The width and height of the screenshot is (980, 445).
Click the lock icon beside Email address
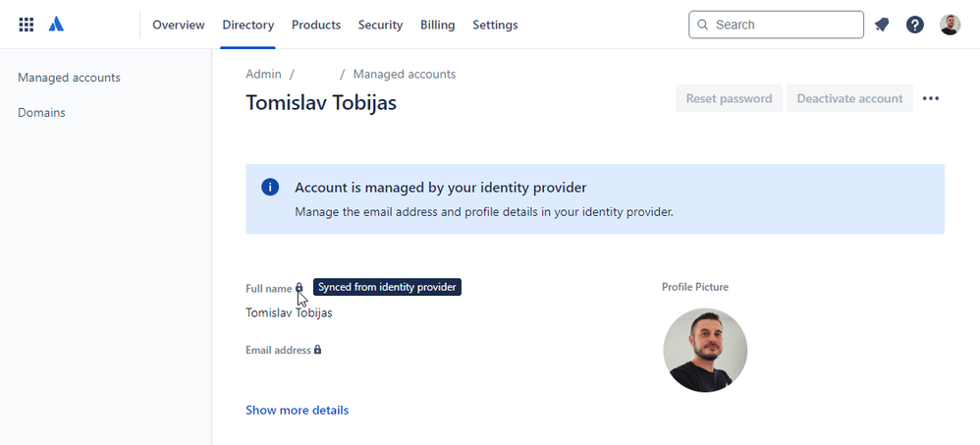point(317,350)
